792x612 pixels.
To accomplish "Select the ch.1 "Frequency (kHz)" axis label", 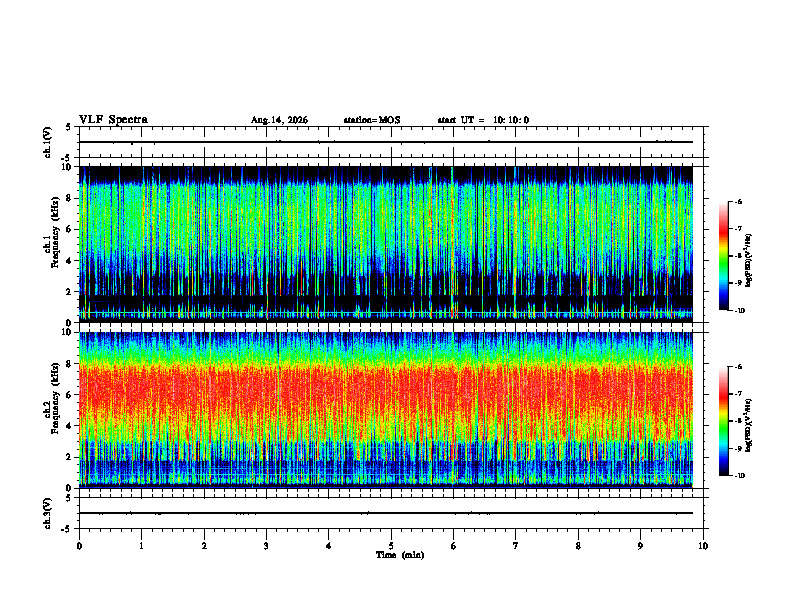I will click(x=55, y=232).
